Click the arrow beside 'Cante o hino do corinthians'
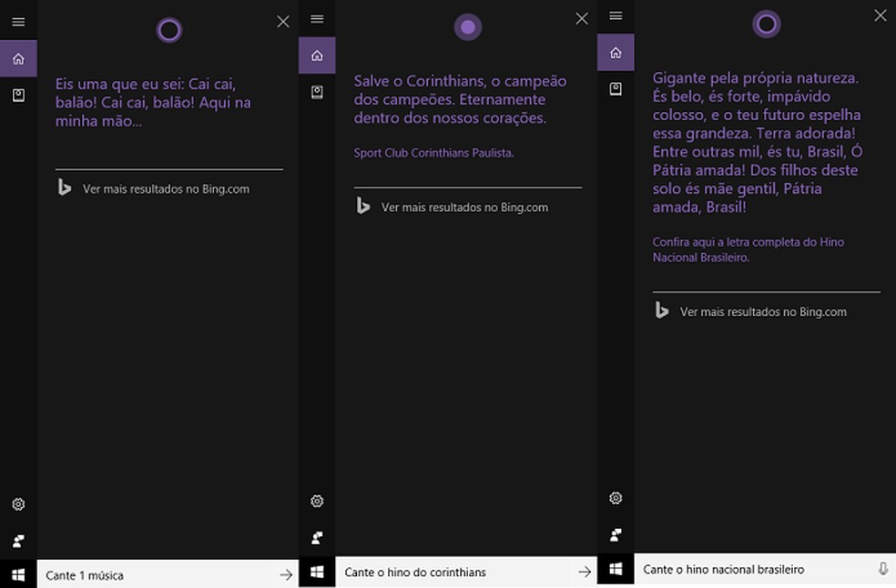The image size is (896, 588). coord(585,572)
